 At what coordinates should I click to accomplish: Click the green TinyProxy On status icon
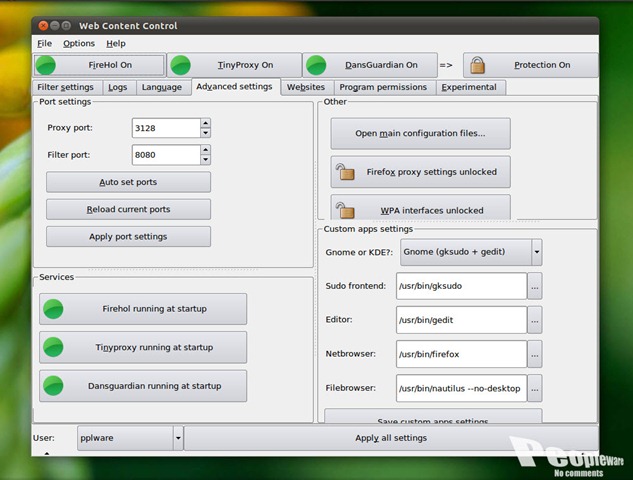pyautogui.click(x=181, y=65)
